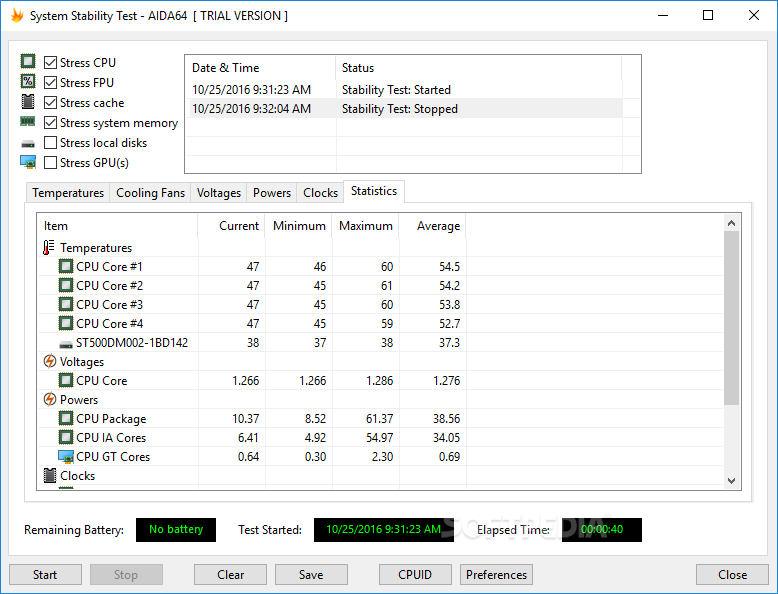Select the 'CPU GT Cores' row label
This screenshot has width=778, height=594.
click(x=113, y=457)
